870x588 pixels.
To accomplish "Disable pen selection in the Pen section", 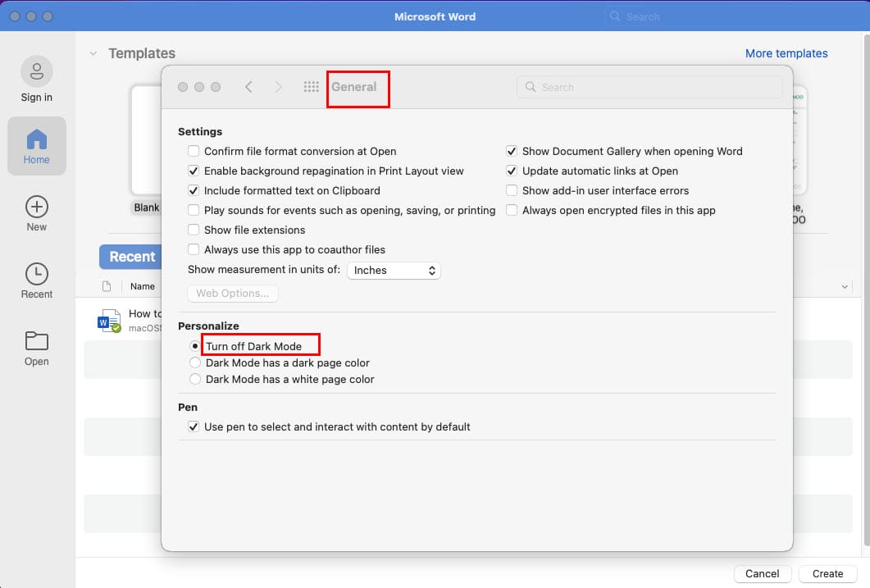I will coord(194,426).
